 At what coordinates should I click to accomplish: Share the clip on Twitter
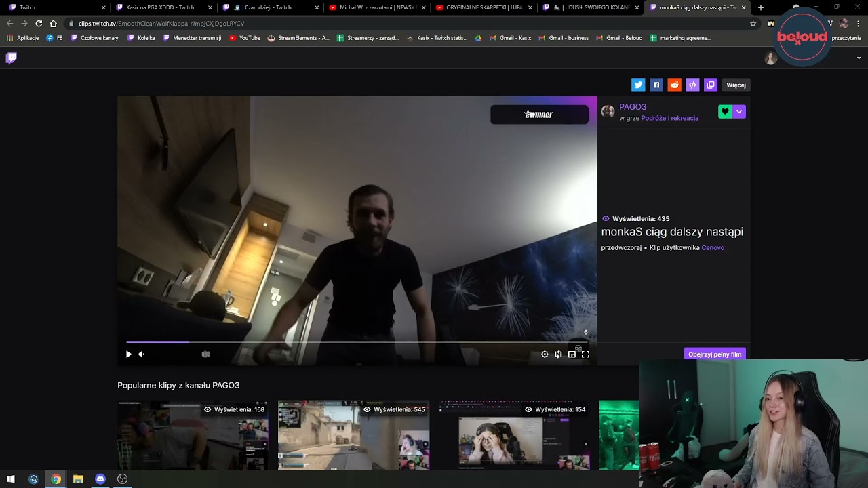[638, 85]
